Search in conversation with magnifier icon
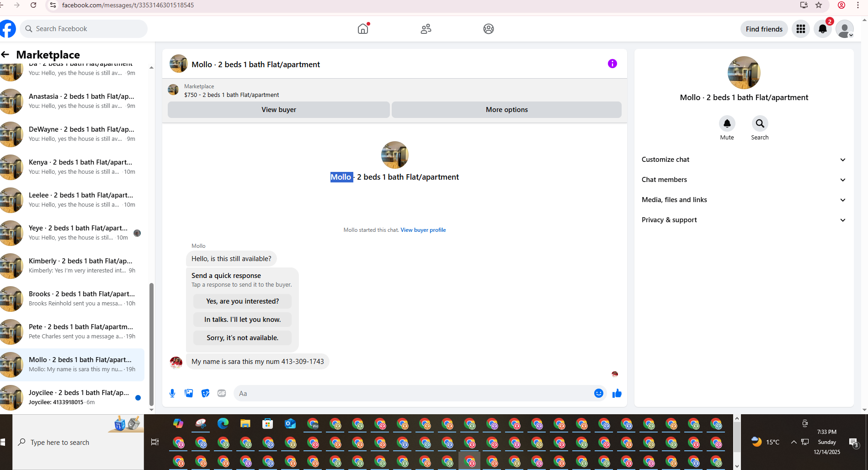The width and height of the screenshot is (868, 470). [760, 123]
